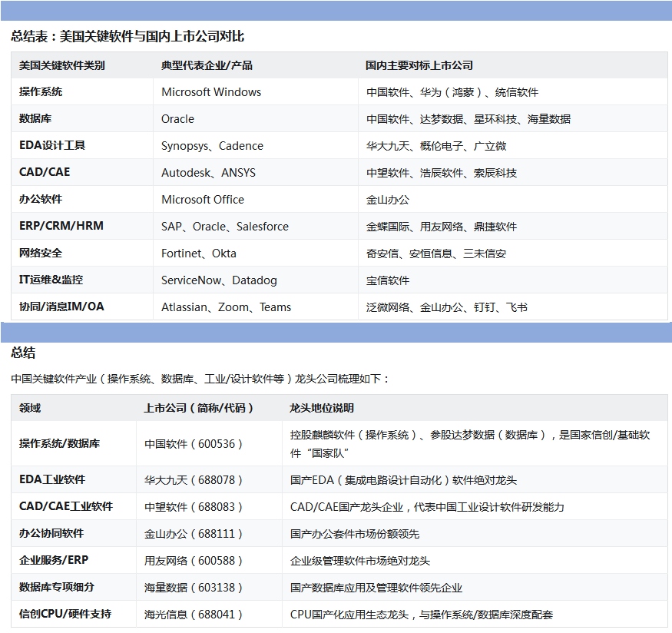Select the Fortinet、Okta cell

tap(199, 254)
